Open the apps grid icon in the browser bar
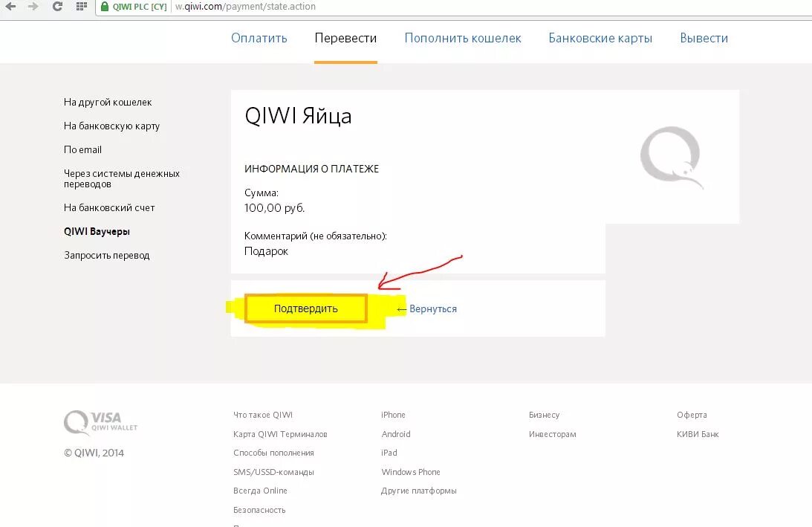The height and width of the screenshot is (527, 812). pyautogui.click(x=81, y=7)
